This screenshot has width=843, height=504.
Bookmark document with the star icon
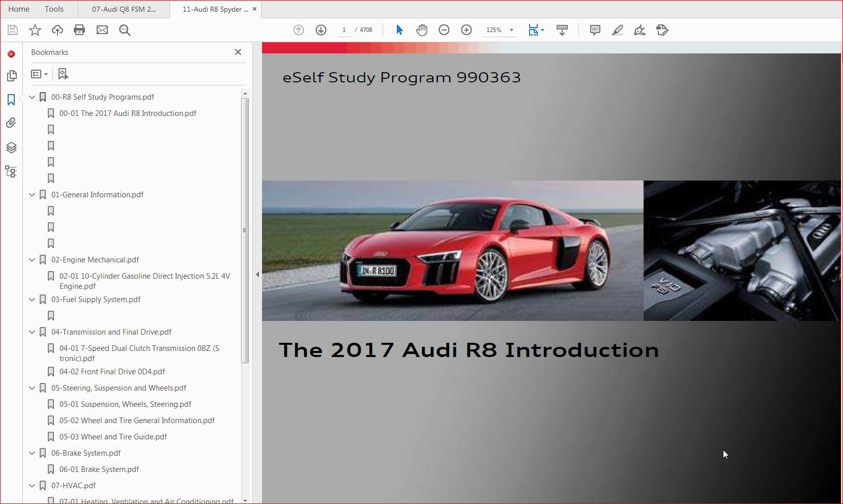click(x=35, y=30)
